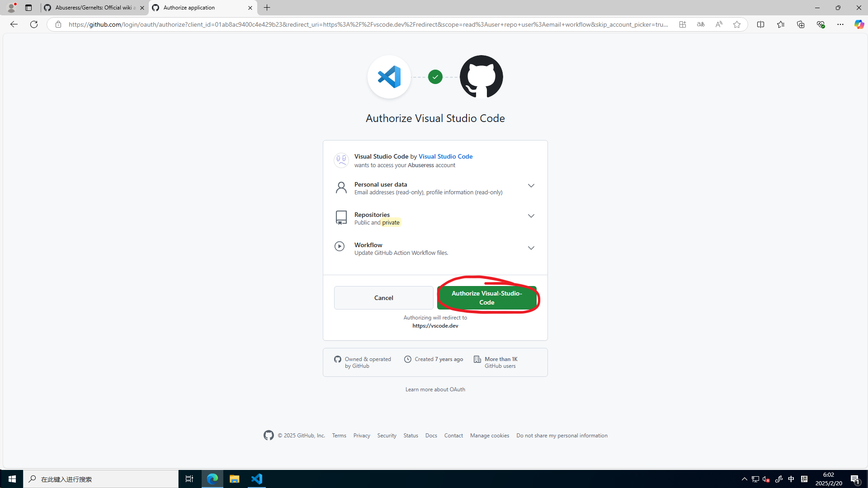
Task: Click the Privacy policy link
Action: click(x=362, y=436)
